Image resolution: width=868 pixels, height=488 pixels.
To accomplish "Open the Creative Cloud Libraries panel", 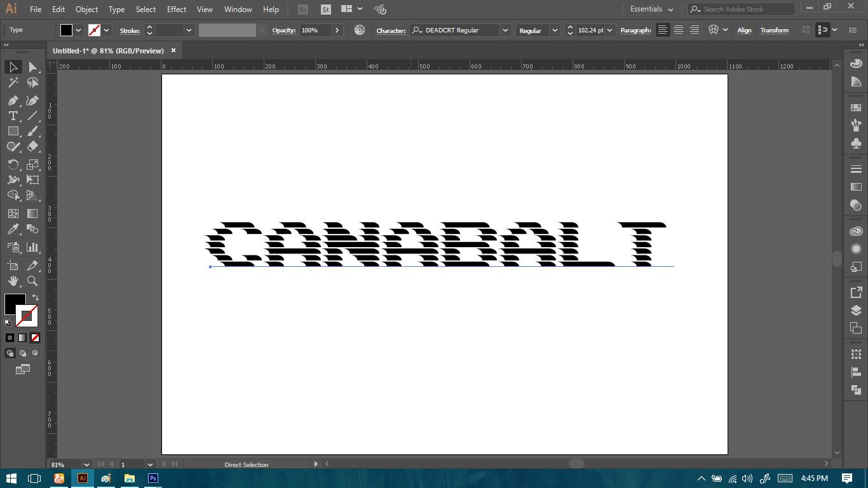I will [856, 231].
